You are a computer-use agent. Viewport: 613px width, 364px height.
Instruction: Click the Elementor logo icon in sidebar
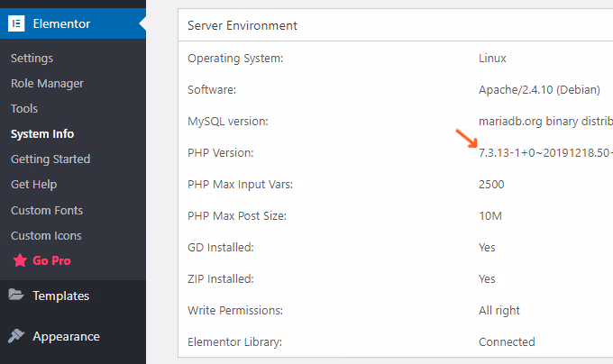(16, 23)
